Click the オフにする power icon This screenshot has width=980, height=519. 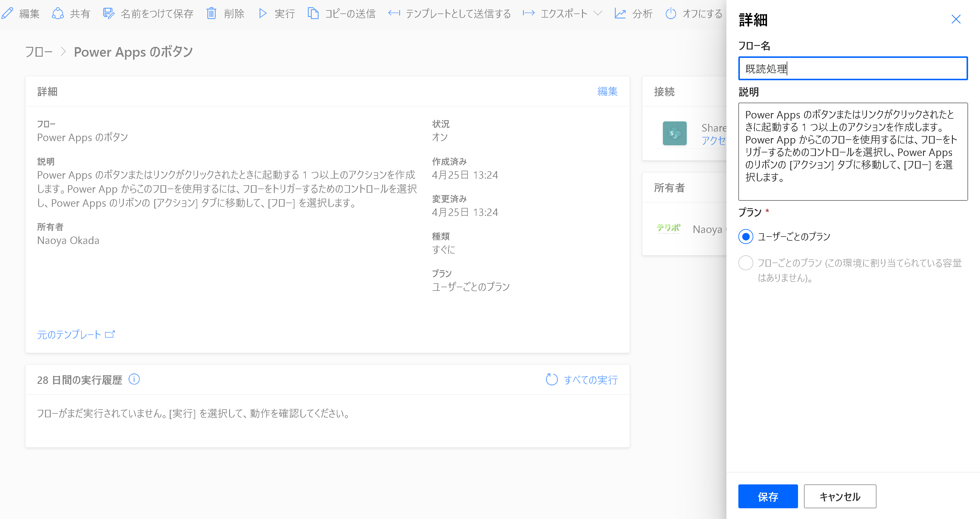pos(671,14)
